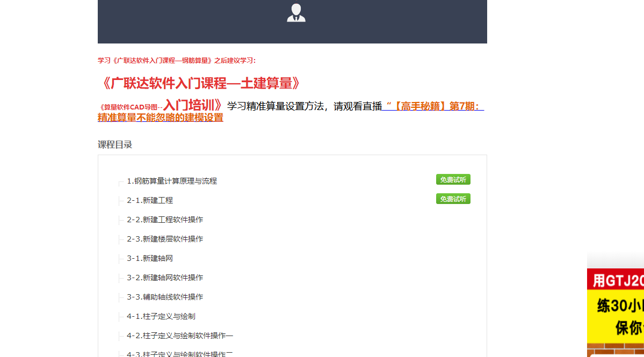Select lesson 3-3.辅助轴线软件操作

(x=165, y=297)
